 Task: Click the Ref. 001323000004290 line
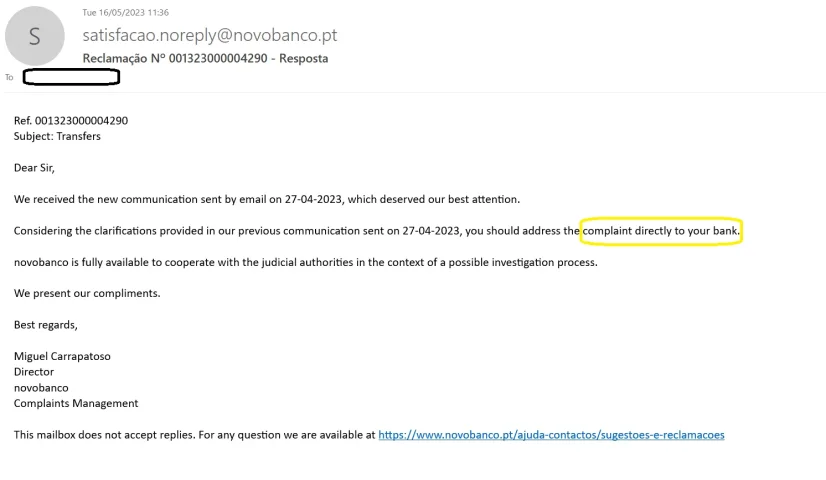tap(71, 121)
